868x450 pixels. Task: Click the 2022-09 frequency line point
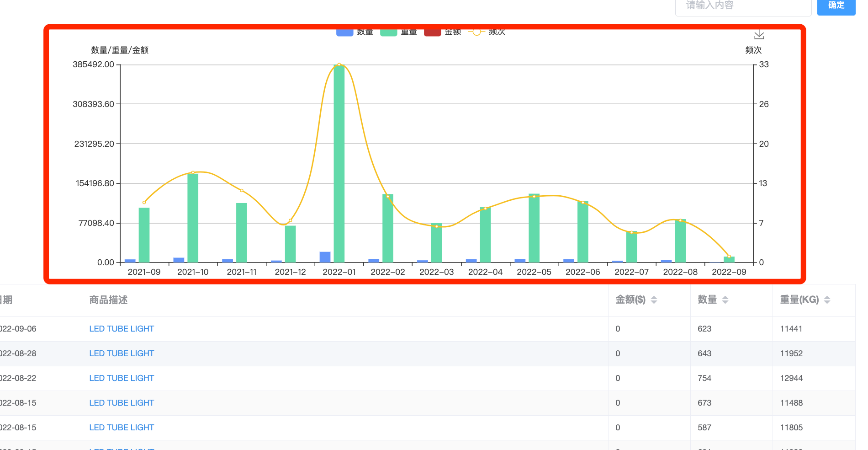[729, 257]
